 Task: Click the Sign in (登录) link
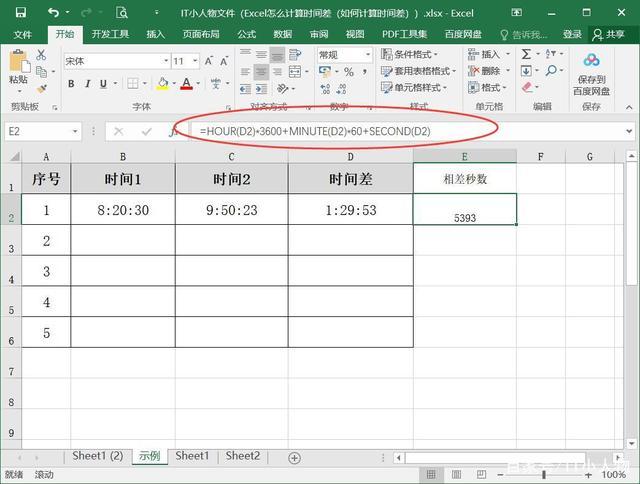click(x=572, y=35)
